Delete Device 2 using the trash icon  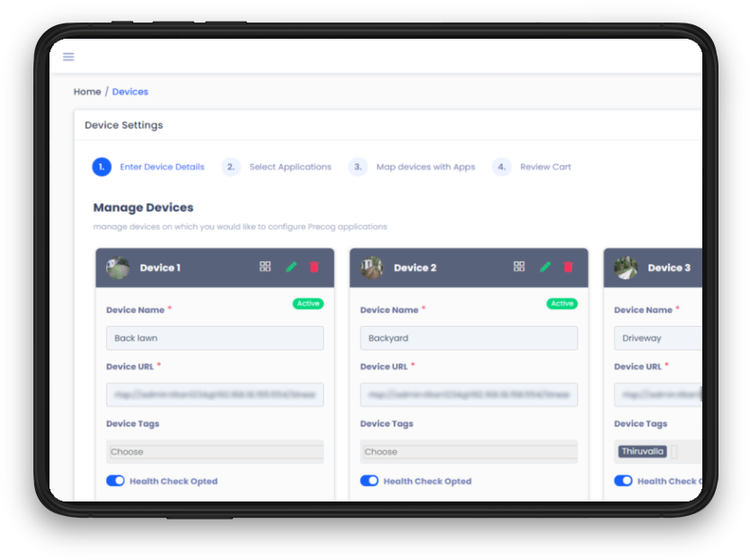point(568,266)
